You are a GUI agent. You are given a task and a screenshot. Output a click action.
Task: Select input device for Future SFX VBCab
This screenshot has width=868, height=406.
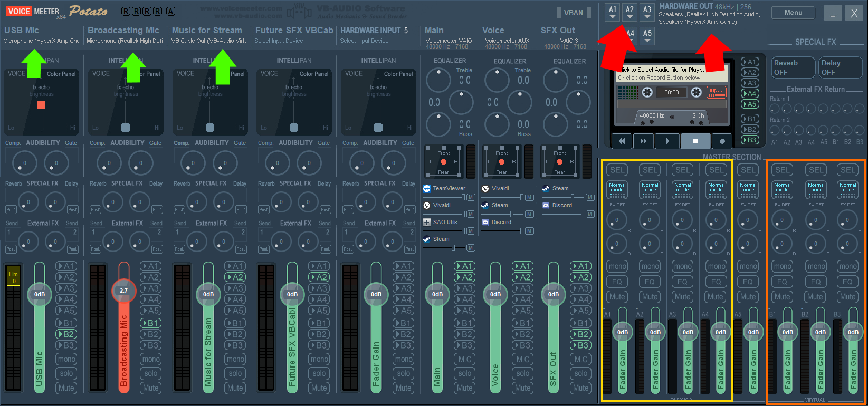click(x=279, y=41)
